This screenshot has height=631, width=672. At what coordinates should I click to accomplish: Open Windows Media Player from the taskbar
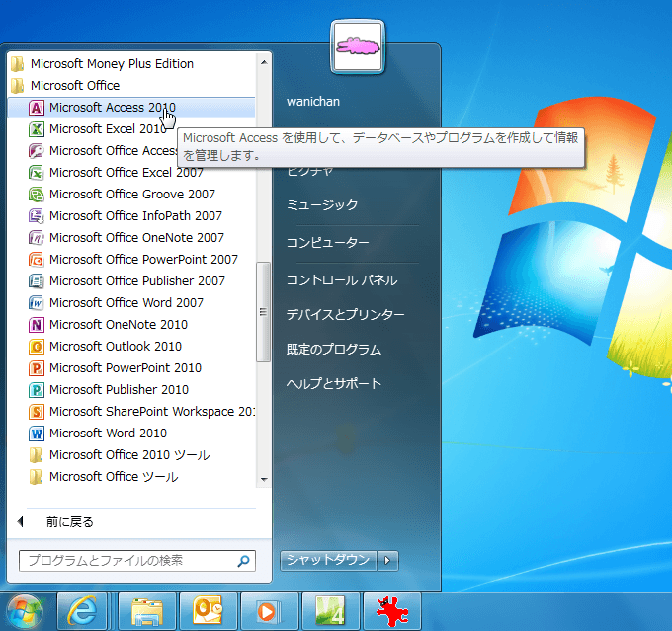tap(269, 611)
